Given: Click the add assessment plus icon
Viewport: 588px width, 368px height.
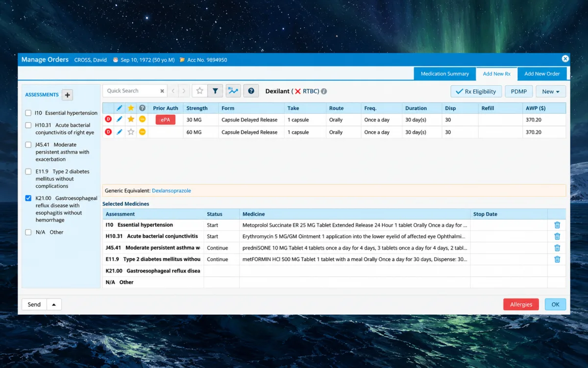Looking at the screenshot, I should [x=68, y=95].
